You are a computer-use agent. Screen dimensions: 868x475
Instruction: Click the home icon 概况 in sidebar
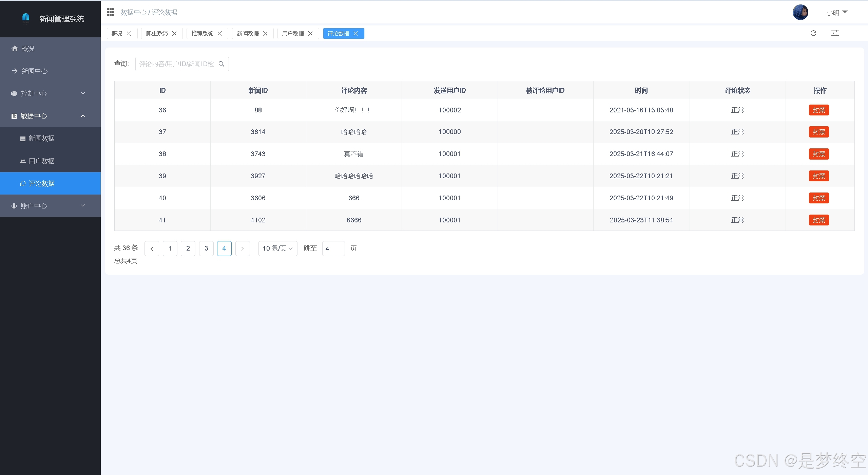tap(15, 49)
